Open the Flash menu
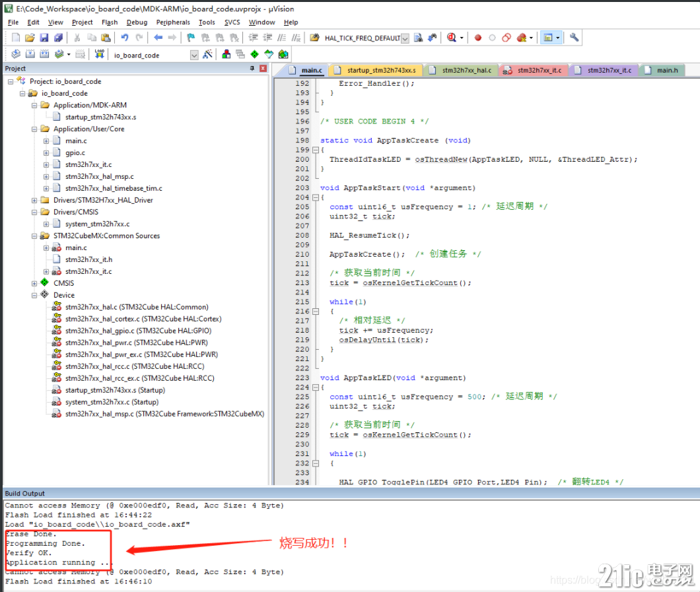Viewport: 700px width, 592px height. pos(110,22)
